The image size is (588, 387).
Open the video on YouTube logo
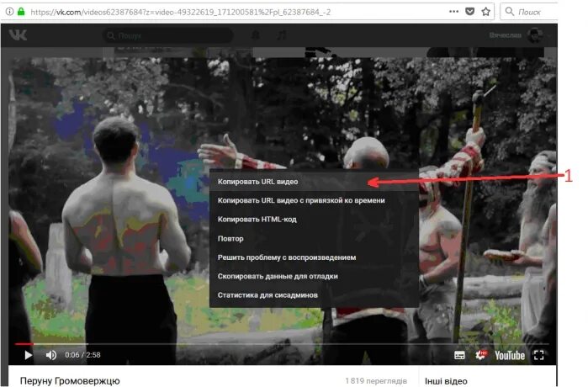[509, 356]
